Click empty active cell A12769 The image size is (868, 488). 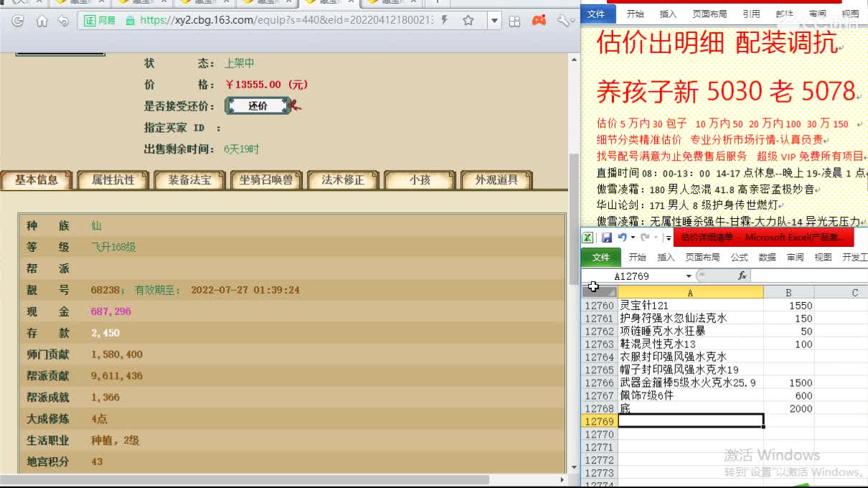[x=690, y=421]
